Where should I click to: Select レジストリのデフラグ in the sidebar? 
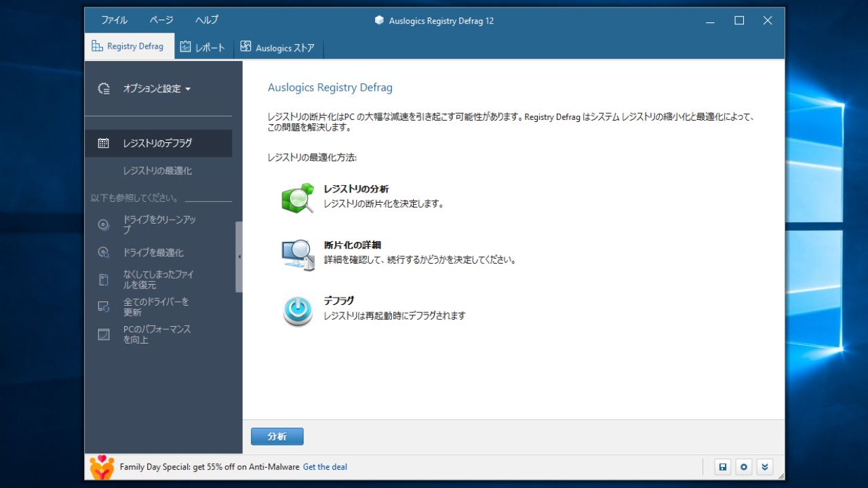click(x=159, y=143)
